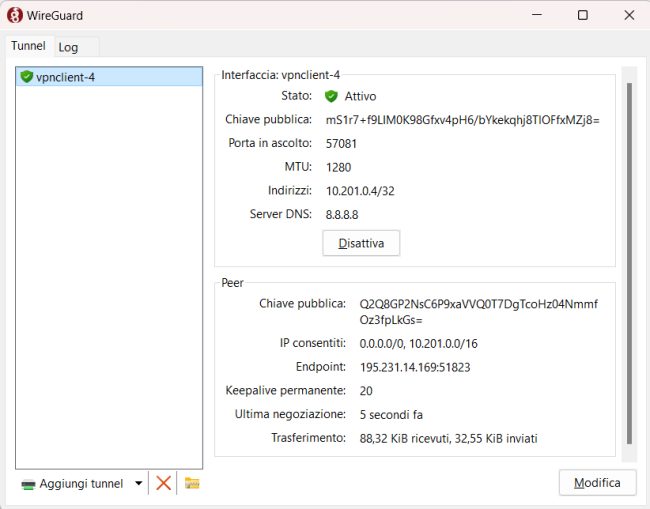Close the WireGuard window

click(629, 15)
